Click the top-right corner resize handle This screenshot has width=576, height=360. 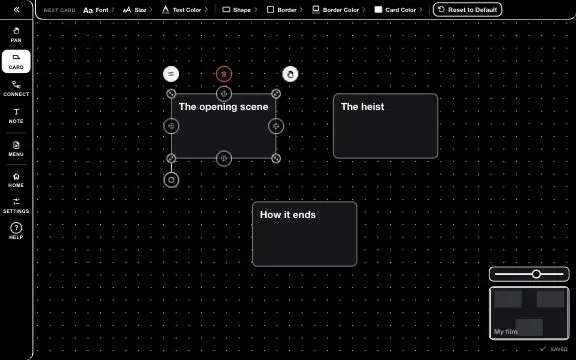(x=276, y=94)
